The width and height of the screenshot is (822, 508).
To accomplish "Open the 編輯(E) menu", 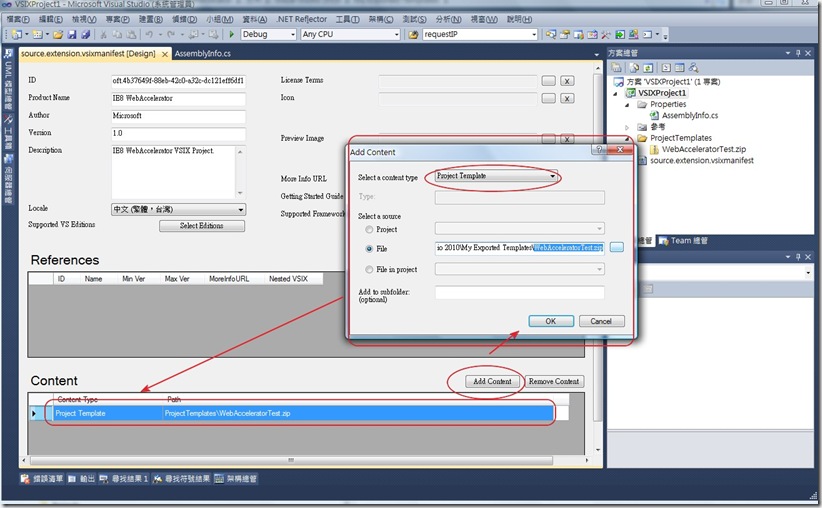I will coord(51,19).
